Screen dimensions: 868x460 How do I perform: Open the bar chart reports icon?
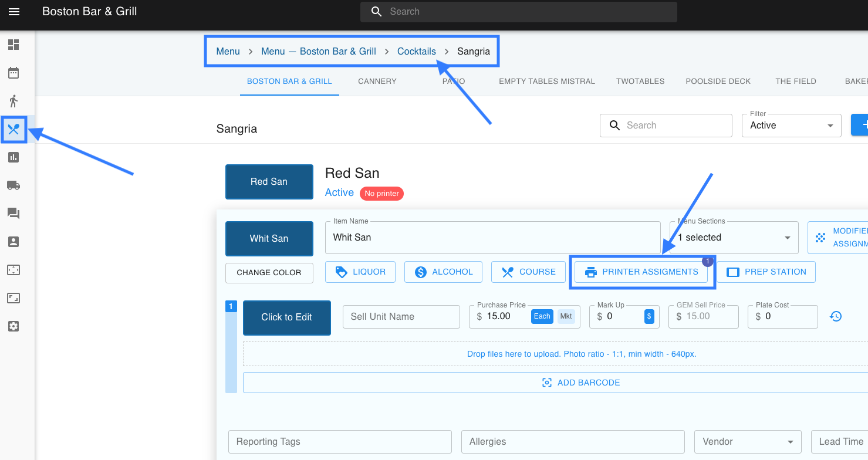13,157
